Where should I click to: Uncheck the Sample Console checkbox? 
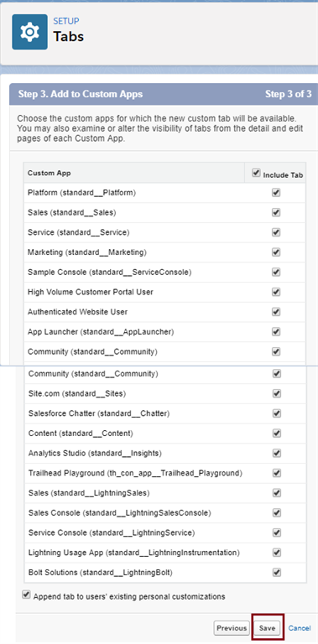pos(276,272)
